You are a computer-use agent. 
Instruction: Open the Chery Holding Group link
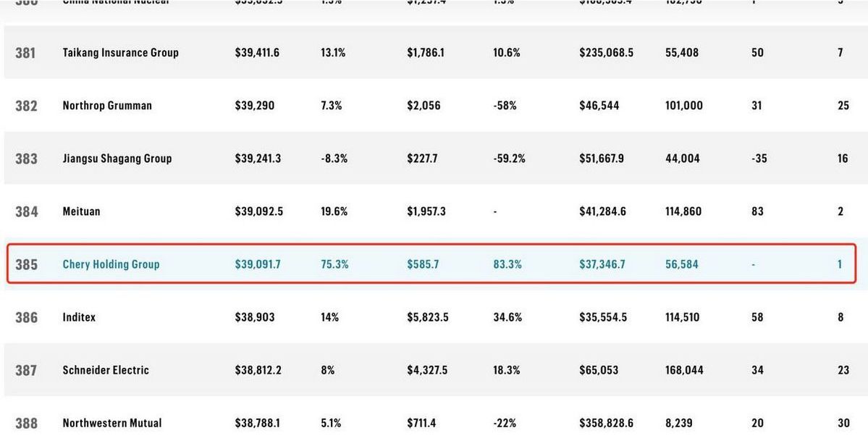pos(111,264)
